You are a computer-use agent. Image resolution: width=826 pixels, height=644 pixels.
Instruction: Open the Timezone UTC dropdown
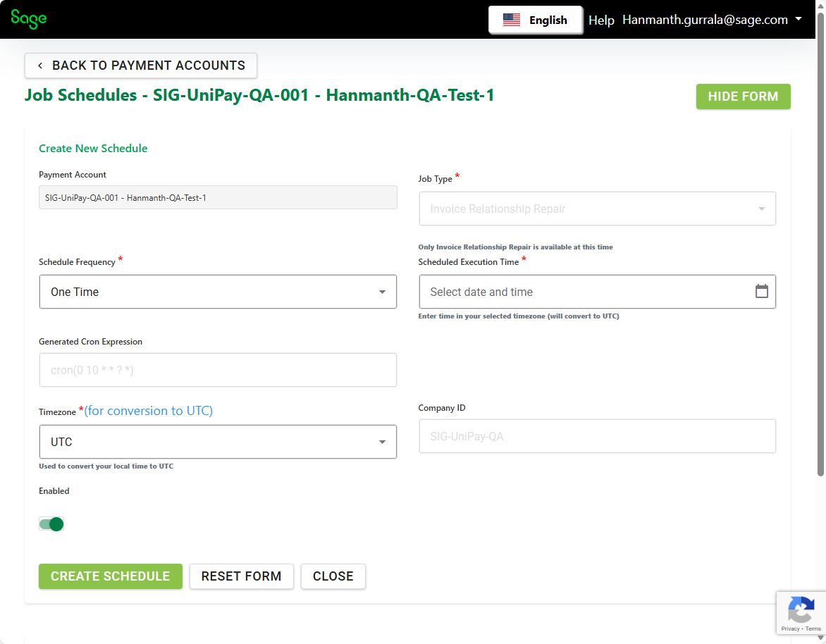[218, 442]
